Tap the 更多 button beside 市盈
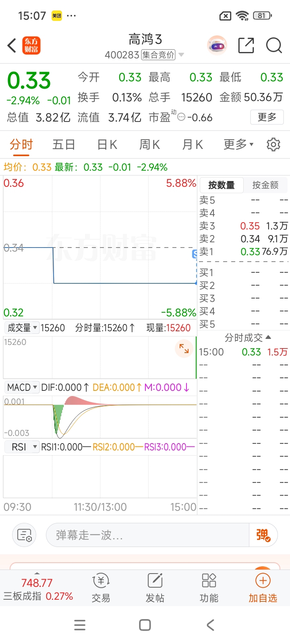The width and height of the screenshot is (290, 644). pos(267,117)
